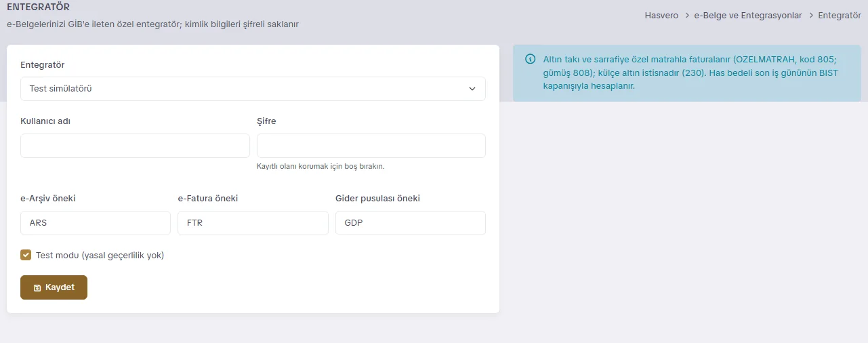868x343 pixels.
Task: Focus the Şifre password field
Action: 371,146
